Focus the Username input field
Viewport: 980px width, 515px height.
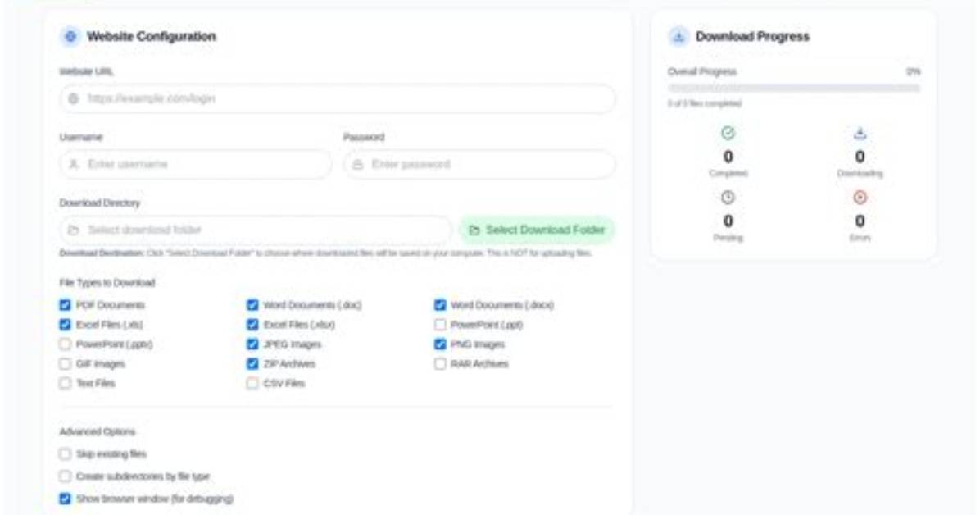196,164
